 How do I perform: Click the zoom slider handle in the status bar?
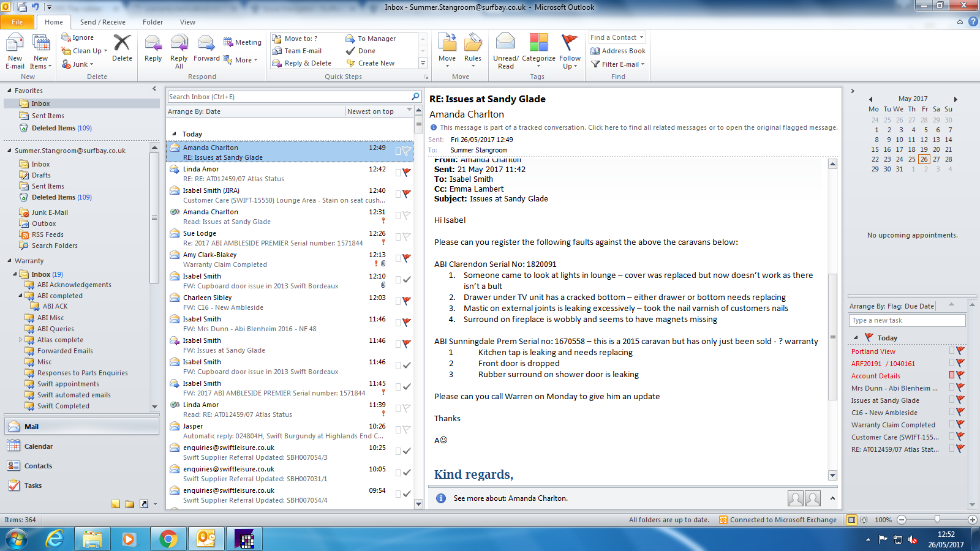pos(937,520)
